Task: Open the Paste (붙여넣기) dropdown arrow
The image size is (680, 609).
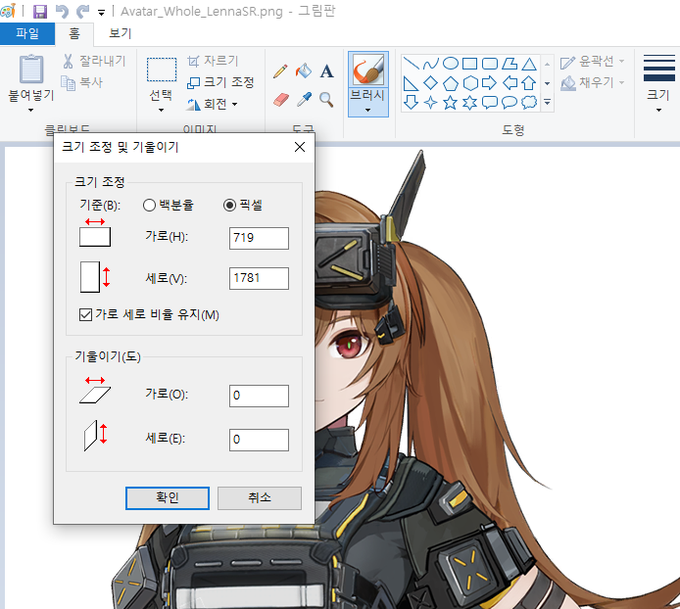Action: pyautogui.click(x=31, y=110)
